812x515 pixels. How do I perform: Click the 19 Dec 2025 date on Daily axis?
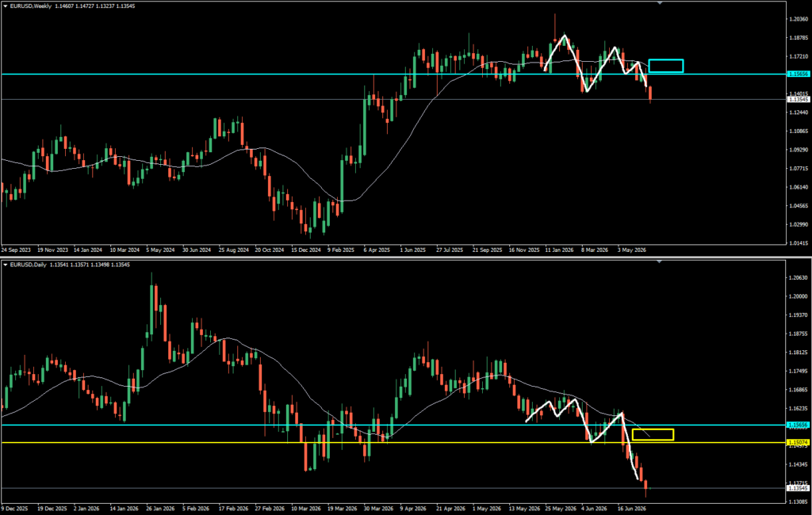52,509
